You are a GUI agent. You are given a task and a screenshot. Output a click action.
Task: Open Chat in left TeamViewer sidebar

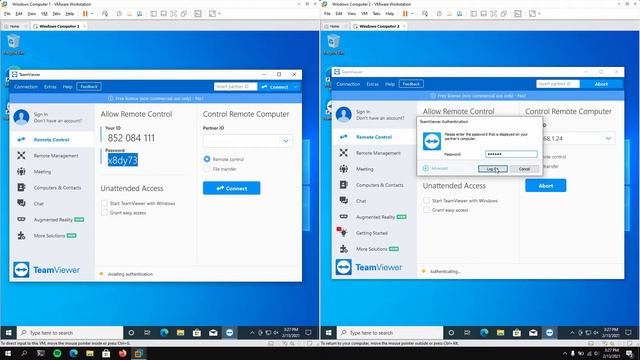(x=38, y=203)
